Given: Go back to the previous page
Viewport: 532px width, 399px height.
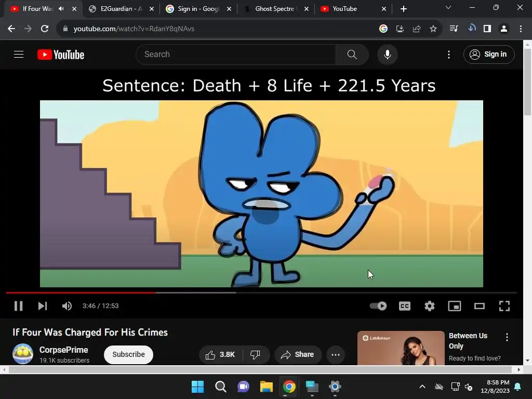Looking at the screenshot, I should click(11, 29).
